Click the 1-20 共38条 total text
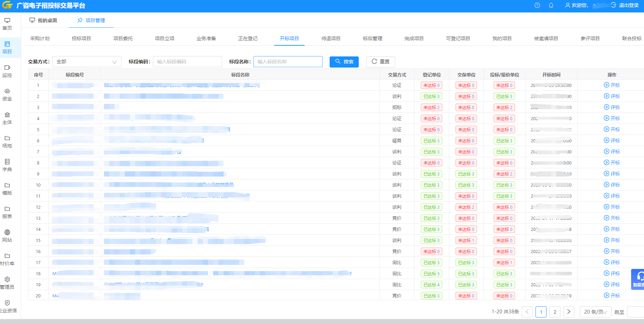Screen dimensions: 644x323 505,312
